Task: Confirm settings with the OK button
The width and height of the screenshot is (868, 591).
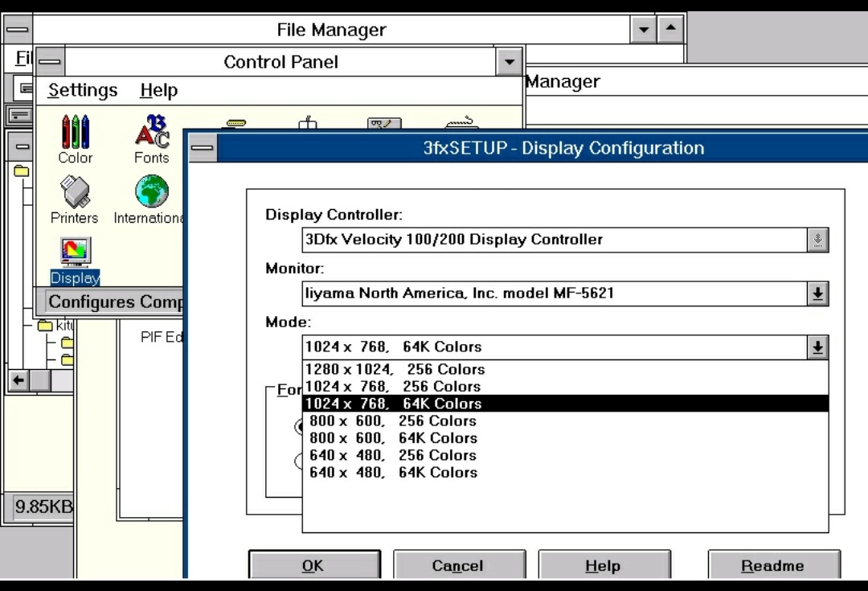Action: click(314, 565)
